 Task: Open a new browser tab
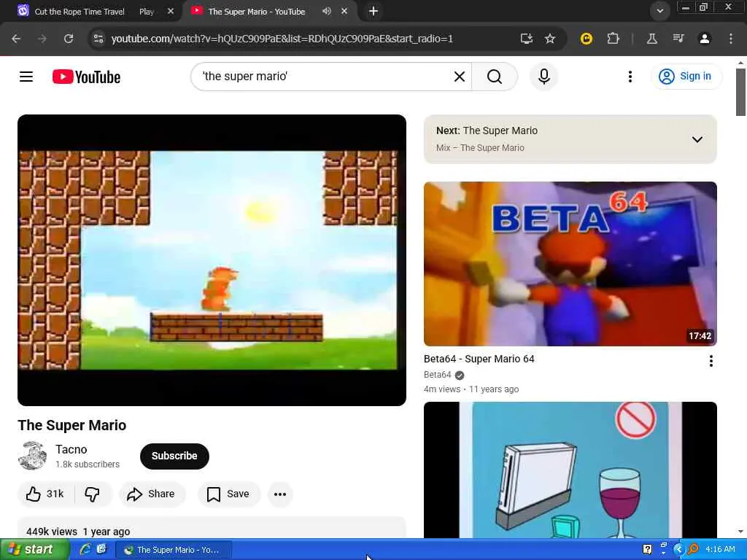(373, 11)
